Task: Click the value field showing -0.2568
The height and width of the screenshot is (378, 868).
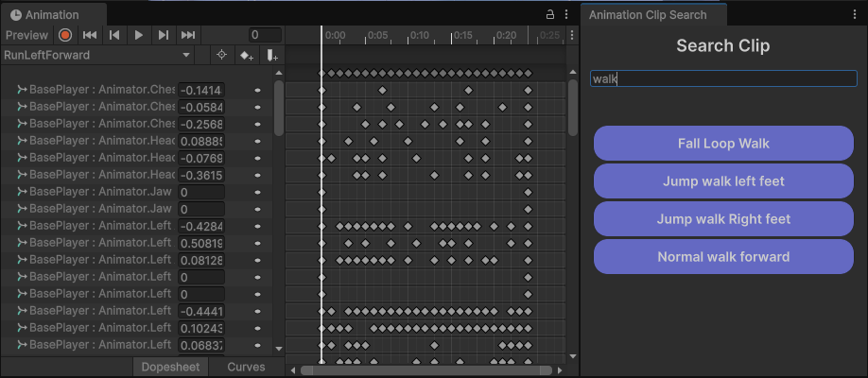Action: click(201, 124)
